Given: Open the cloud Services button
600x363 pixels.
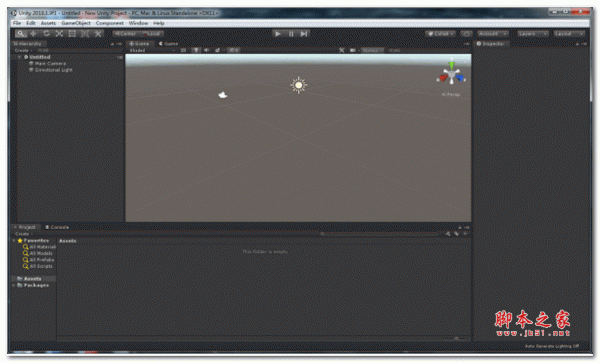Looking at the screenshot, I should pos(466,34).
